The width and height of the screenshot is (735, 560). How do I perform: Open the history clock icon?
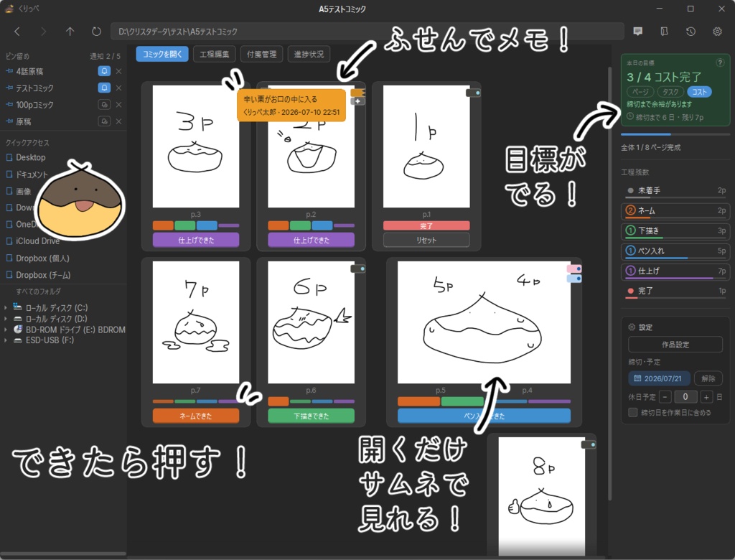coord(690,32)
